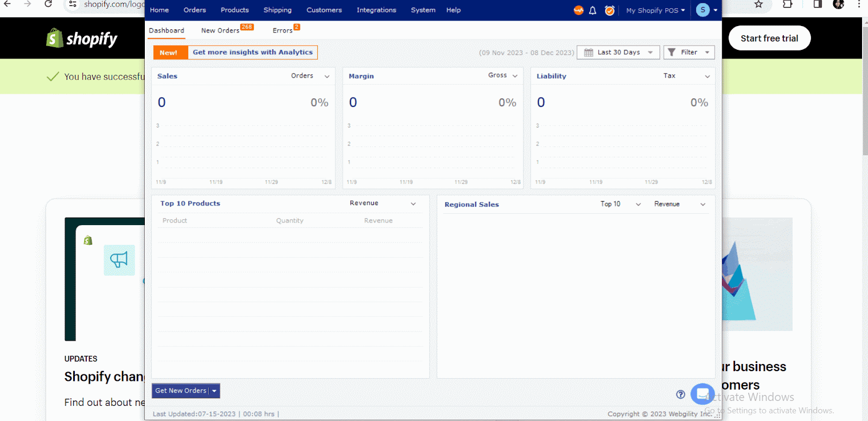Click the orange New! badge

click(x=170, y=53)
